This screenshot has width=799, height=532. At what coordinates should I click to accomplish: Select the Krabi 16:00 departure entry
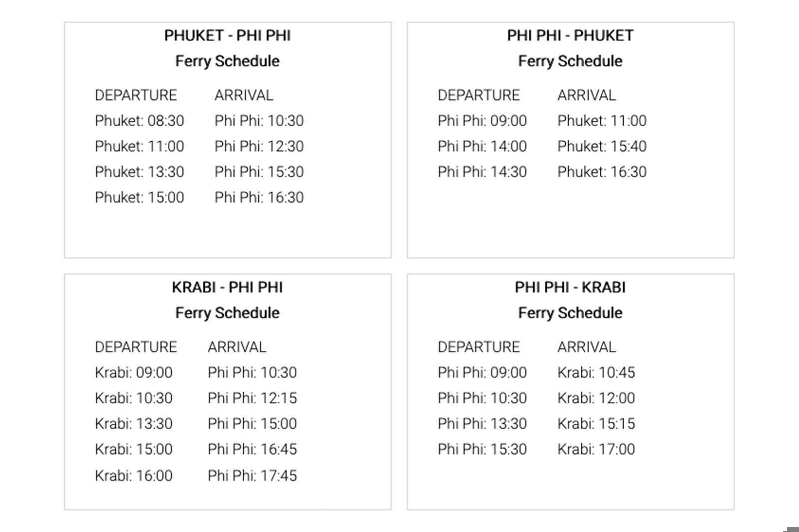pos(133,476)
